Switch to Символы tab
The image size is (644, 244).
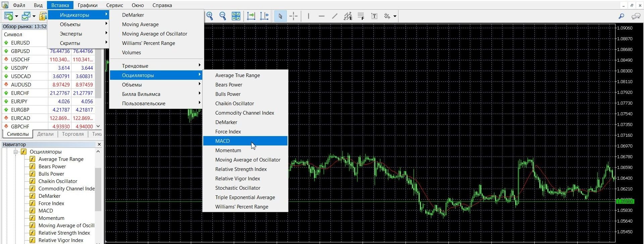point(18,134)
